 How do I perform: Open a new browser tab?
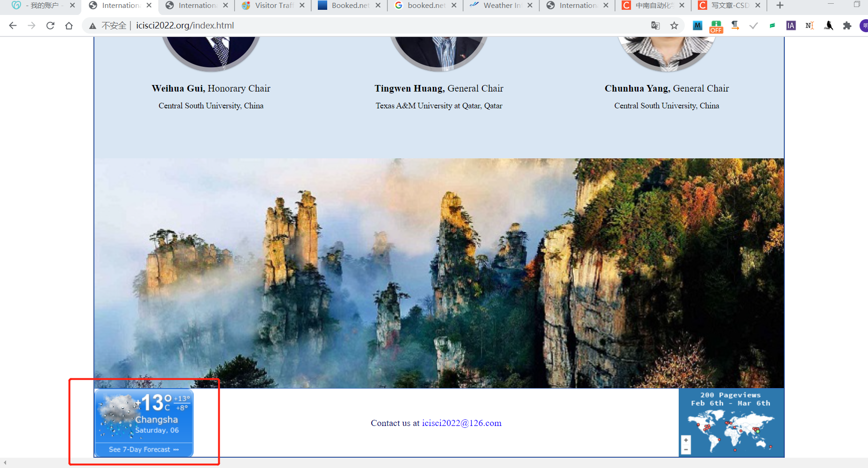pos(780,5)
